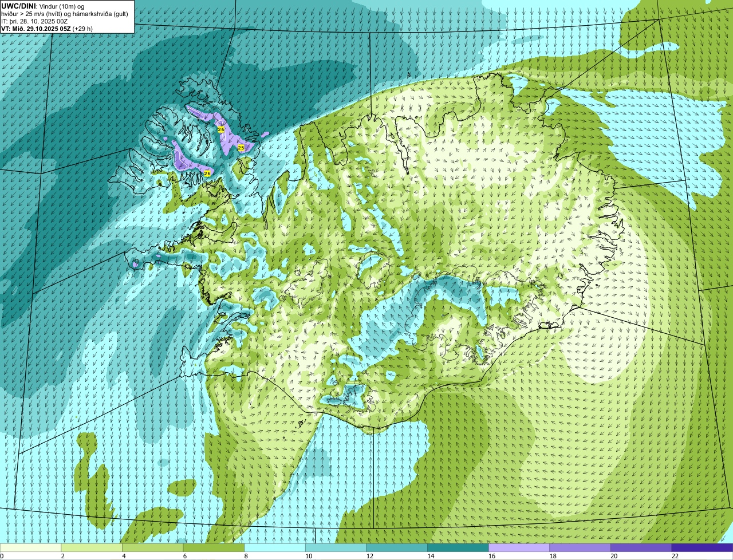Click the legend scale number 18

point(553,556)
